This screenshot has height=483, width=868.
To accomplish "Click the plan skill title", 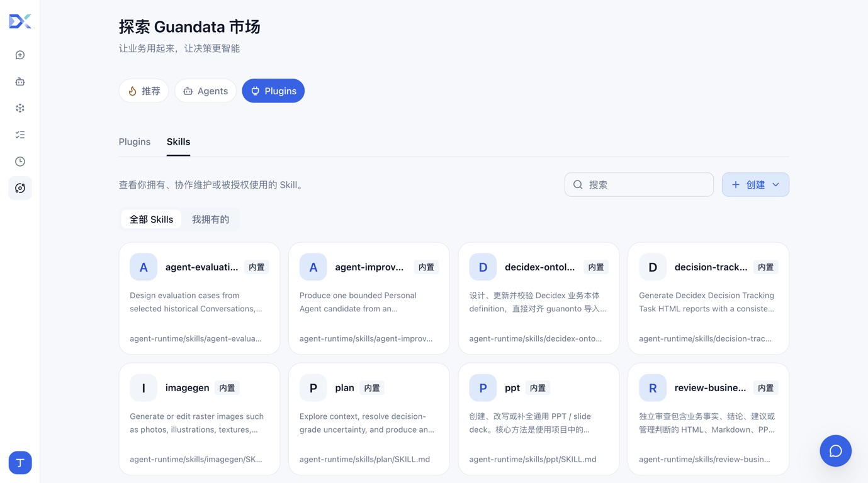I will click(x=344, y=388).
